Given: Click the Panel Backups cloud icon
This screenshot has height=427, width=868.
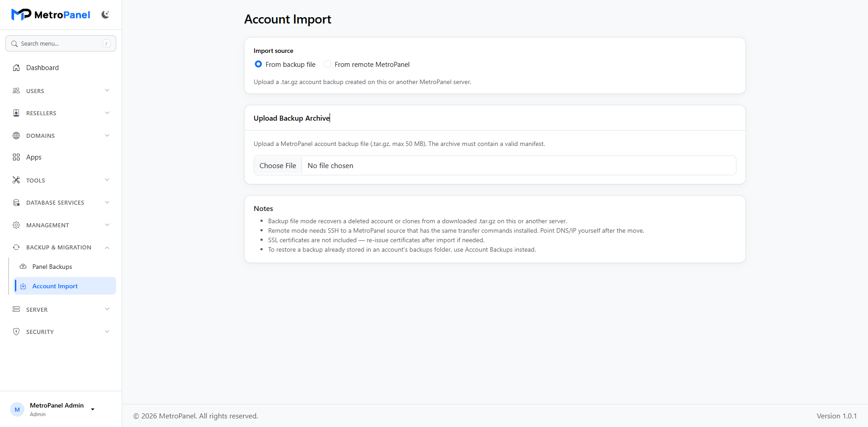Looking at the screenshot, I should pos(23,267).
